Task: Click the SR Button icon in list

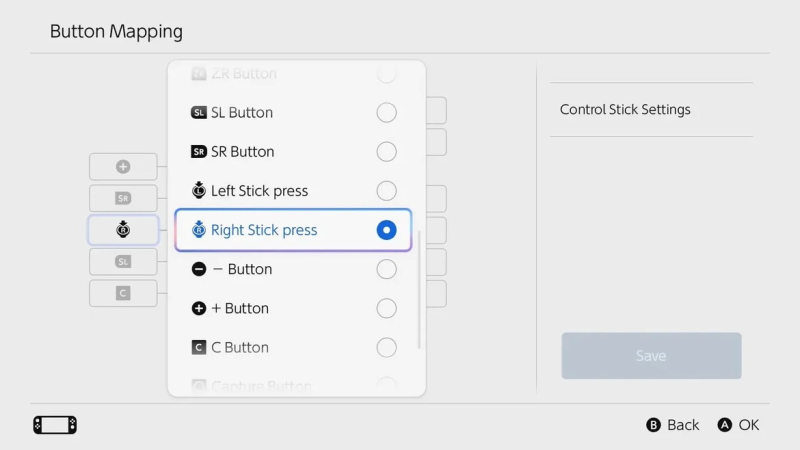Action: pyautogui.click(x=198, y=152)
